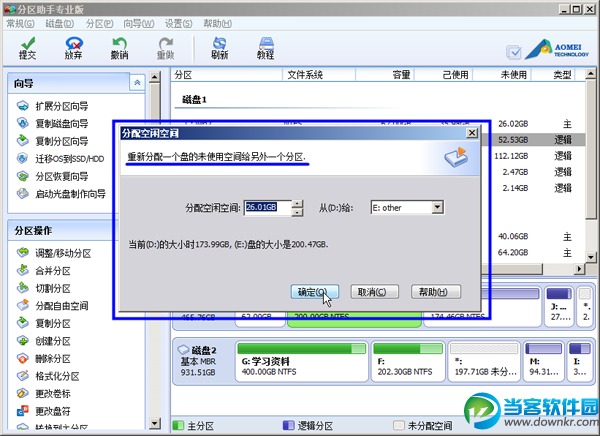Viewport: 600px width, 436px height.
Task: Select 创建分区 operation
Action: [44, 341]
